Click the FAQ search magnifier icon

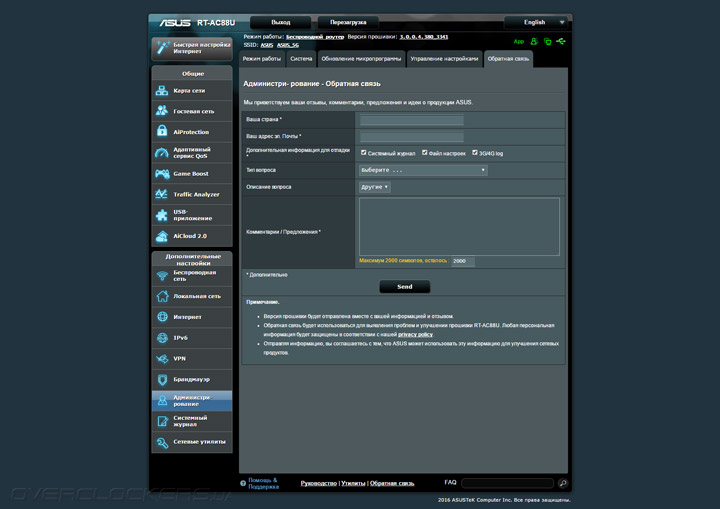(x=562, y=483)
